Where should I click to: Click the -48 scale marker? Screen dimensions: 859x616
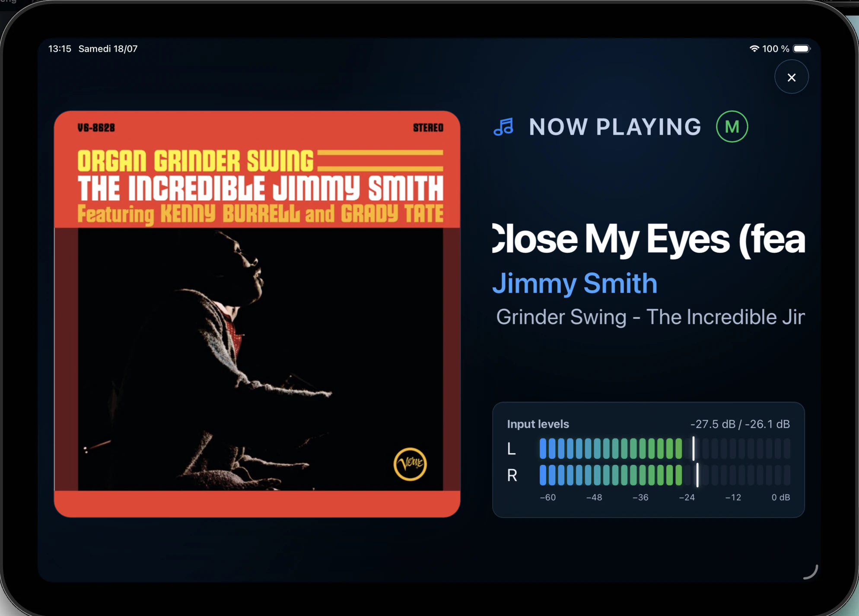(x=594, y=498)
